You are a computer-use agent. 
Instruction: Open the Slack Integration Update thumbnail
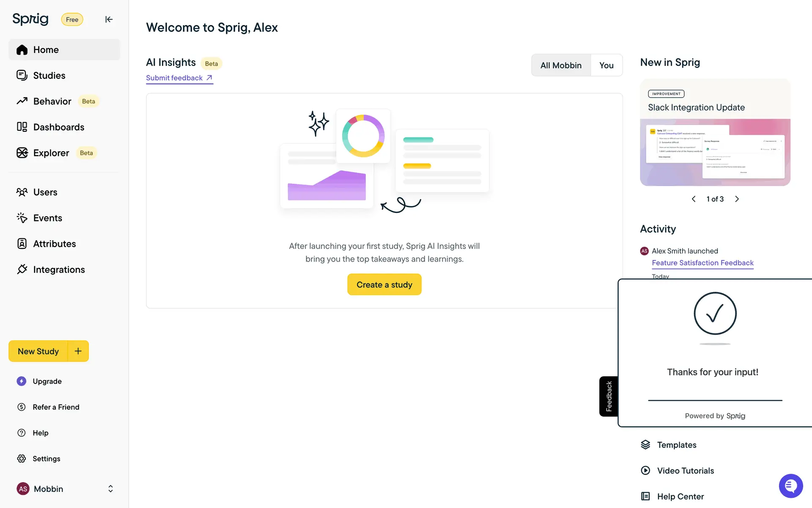click(715, 152)
